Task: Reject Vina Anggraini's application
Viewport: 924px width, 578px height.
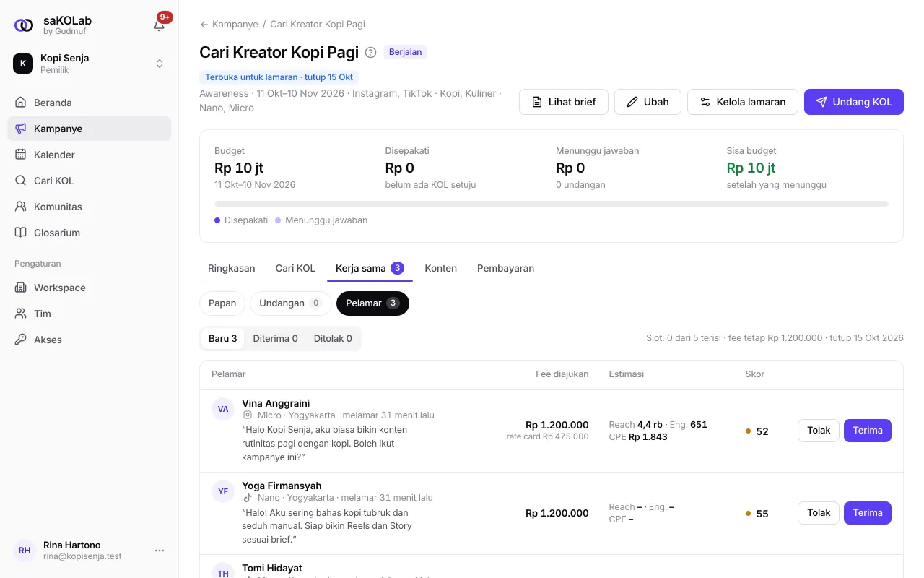Action: [x=819, y=431]
